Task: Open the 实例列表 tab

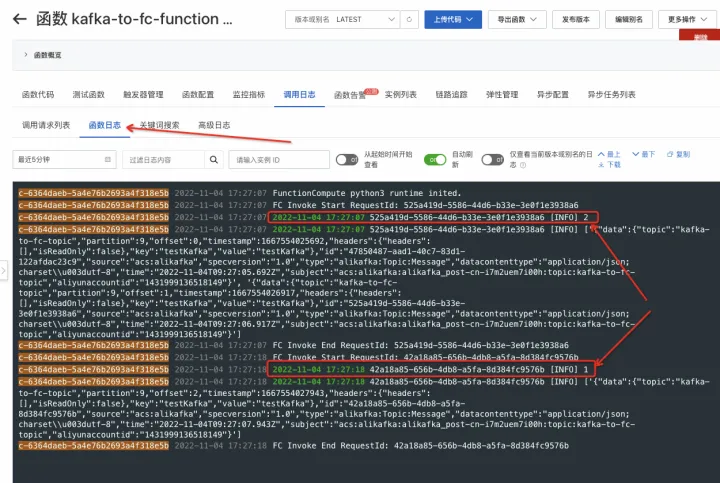Action: 401,95
